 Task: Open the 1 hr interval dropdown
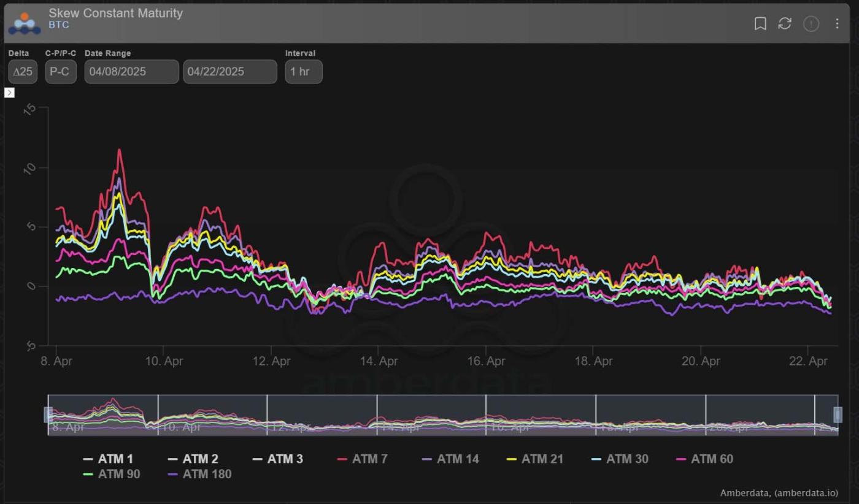click(303, 72)
